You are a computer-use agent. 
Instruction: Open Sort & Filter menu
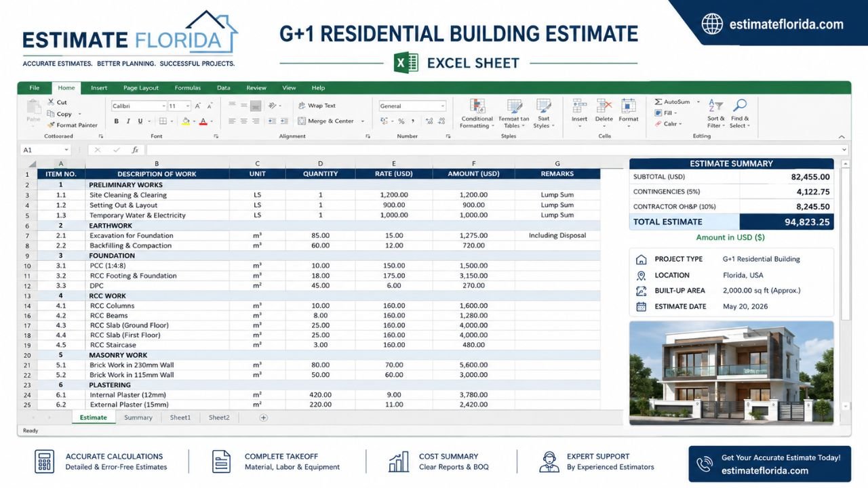point(716,113)
